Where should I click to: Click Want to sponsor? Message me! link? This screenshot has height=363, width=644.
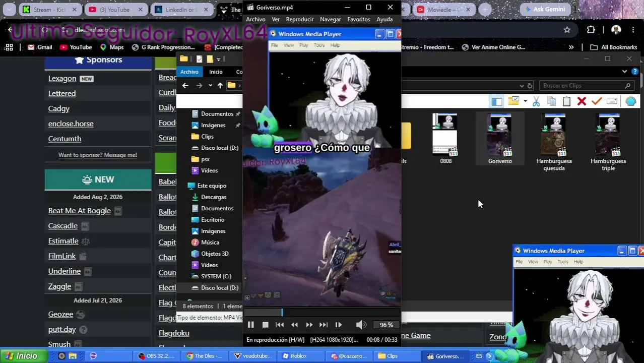click(x=98, y=155)
